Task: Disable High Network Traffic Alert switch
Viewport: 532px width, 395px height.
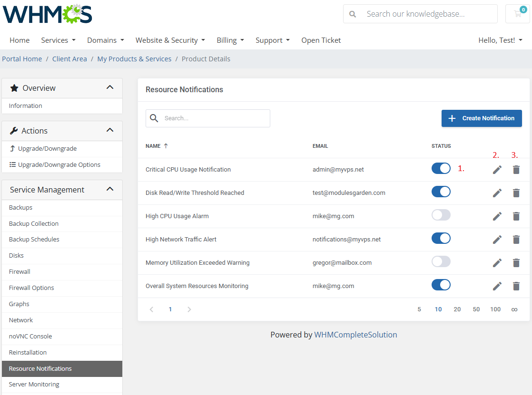Action: point(441,238)
